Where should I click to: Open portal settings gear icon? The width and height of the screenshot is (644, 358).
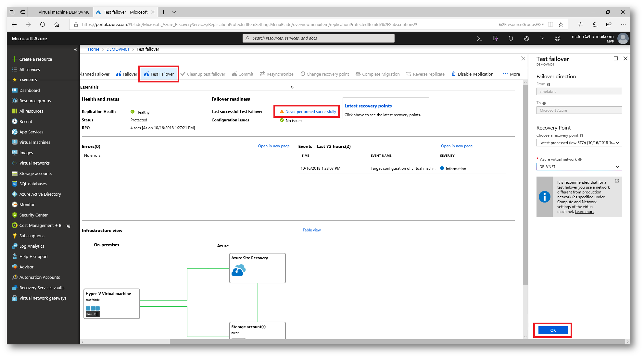(x=526, y=38)
